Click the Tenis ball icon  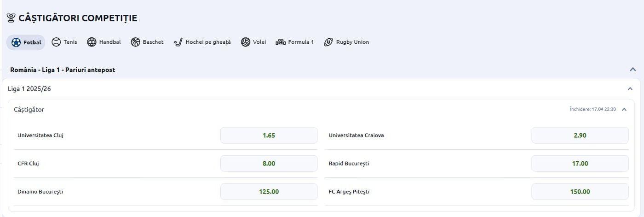pyautogui.click(x=56, y=42)
